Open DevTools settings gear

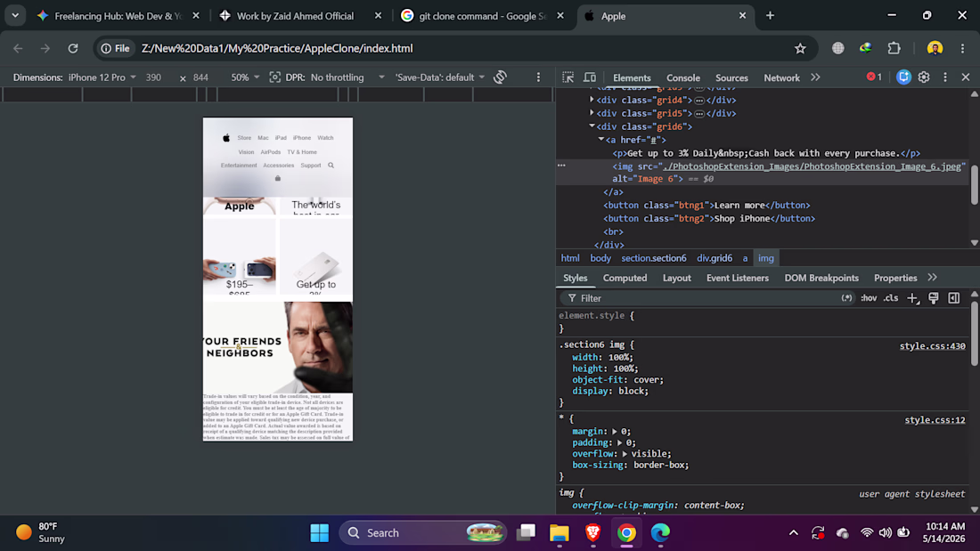[924, 77]
